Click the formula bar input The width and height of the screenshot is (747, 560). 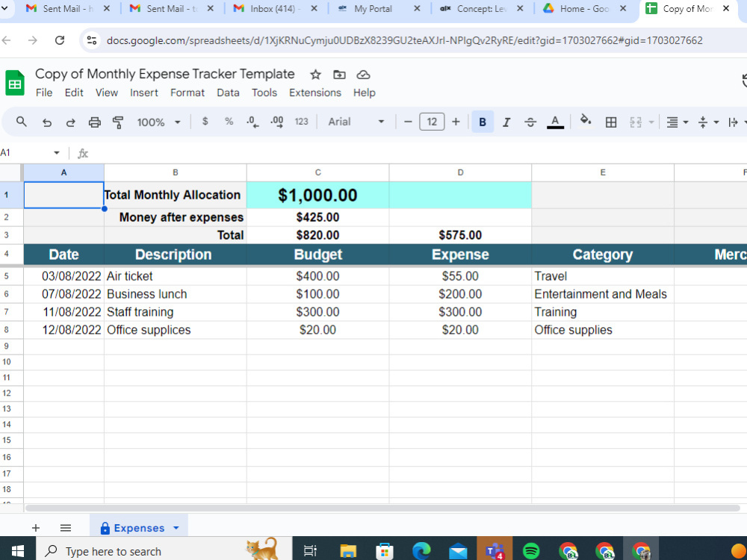[419, 153]
